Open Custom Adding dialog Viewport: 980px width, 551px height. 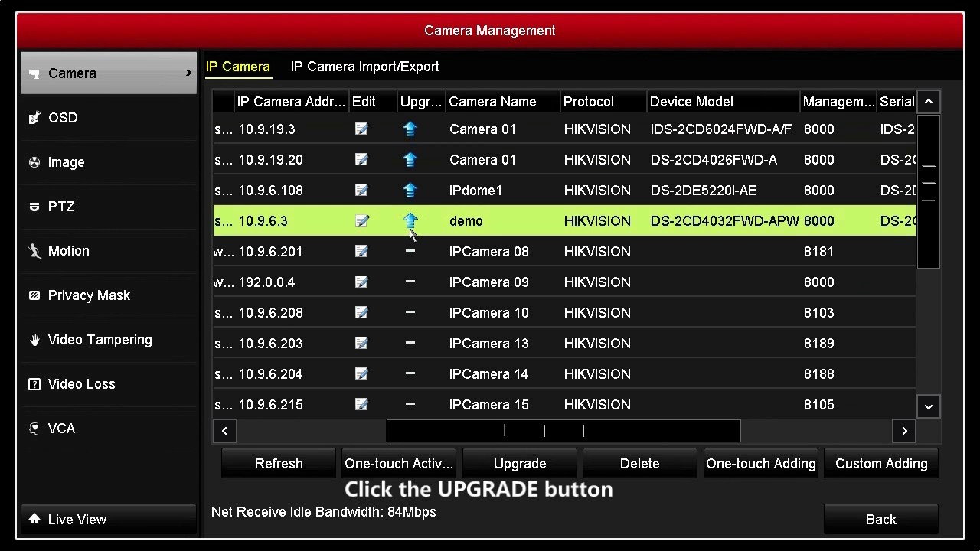point(881,464)
